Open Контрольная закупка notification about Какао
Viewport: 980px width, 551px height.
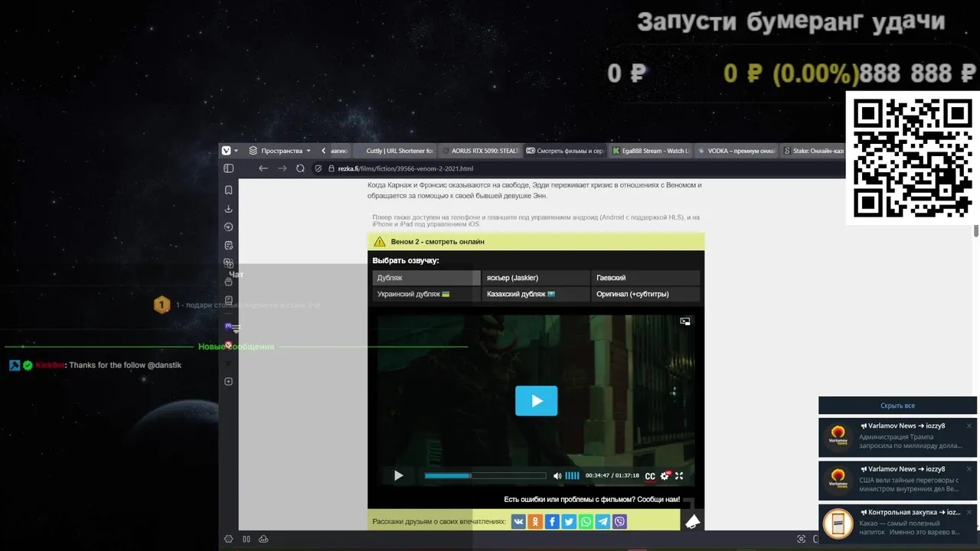click(x=897, y=523)
